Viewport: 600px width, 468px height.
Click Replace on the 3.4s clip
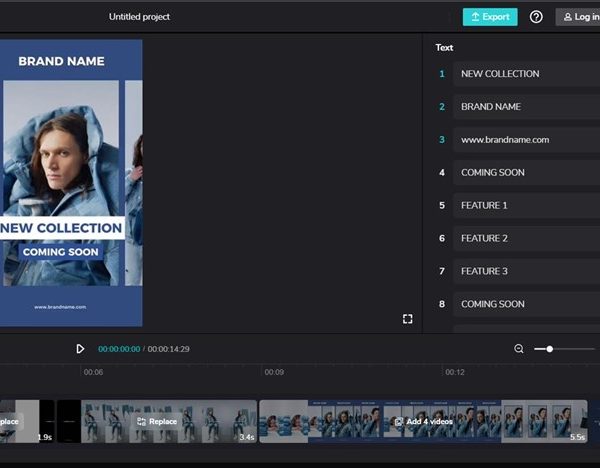156,422
